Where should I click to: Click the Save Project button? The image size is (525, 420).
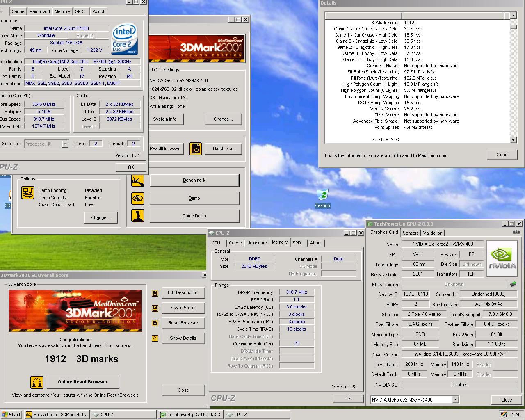tap(183, 308)
